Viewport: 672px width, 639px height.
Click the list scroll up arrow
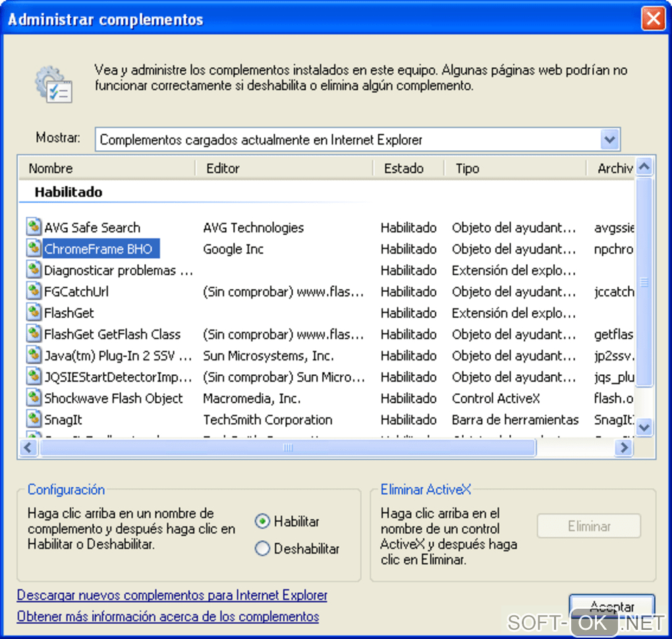click(x=644, y=166)
